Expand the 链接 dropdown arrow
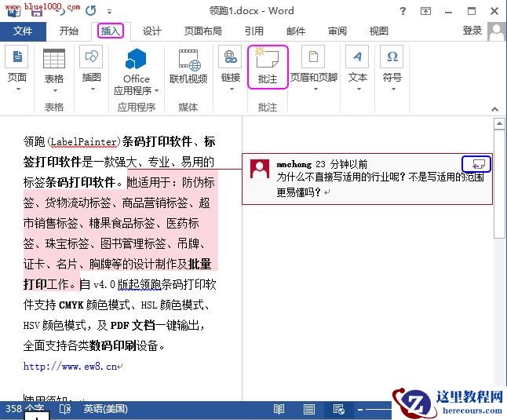This screenshot has height=420, width=507. [232, 89]
